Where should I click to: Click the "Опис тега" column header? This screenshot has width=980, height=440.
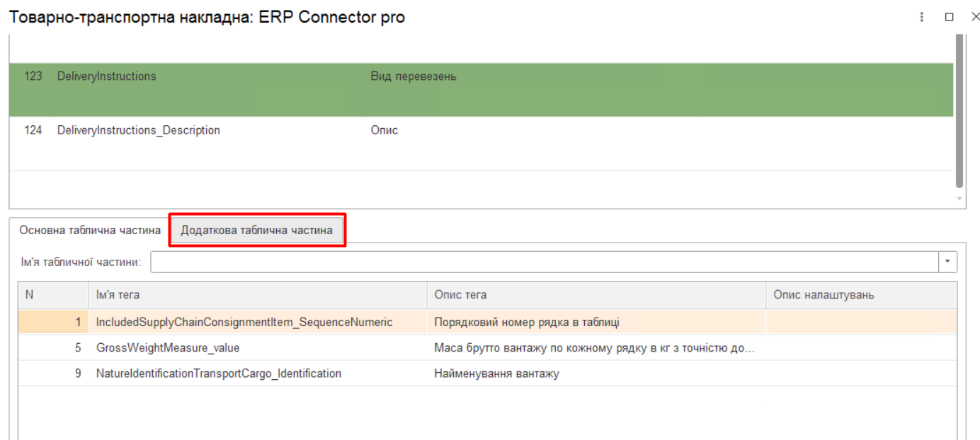point(596,295)
